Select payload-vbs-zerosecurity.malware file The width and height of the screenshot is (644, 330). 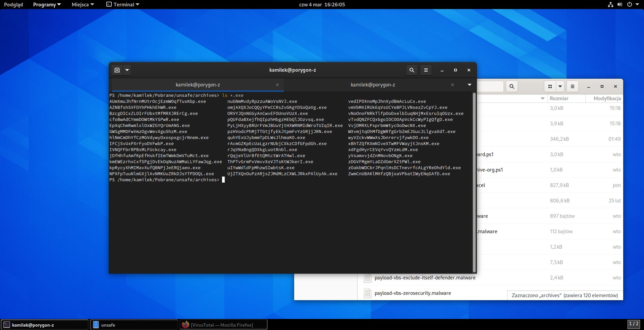pos(413,293)
